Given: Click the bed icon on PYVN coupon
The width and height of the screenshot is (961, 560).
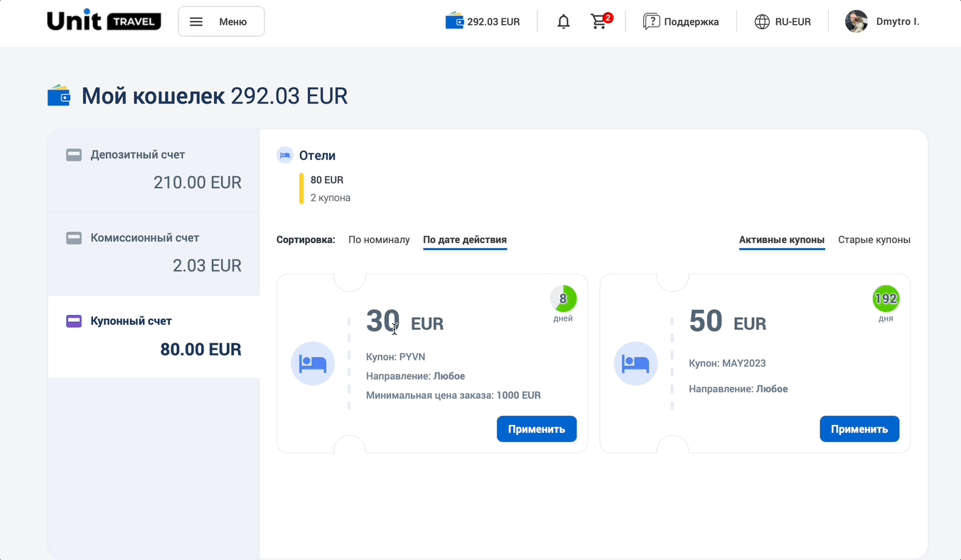Looking at the screenshot, I should coord(313,363).
